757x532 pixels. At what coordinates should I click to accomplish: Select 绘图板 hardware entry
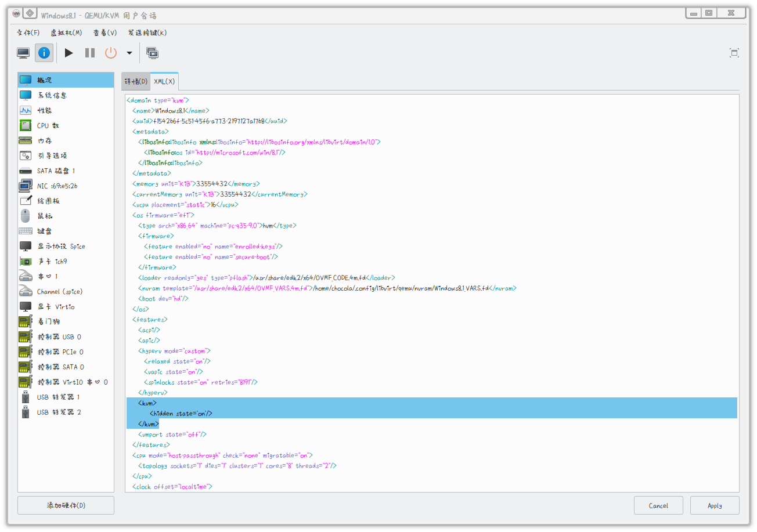click(66, 201)
